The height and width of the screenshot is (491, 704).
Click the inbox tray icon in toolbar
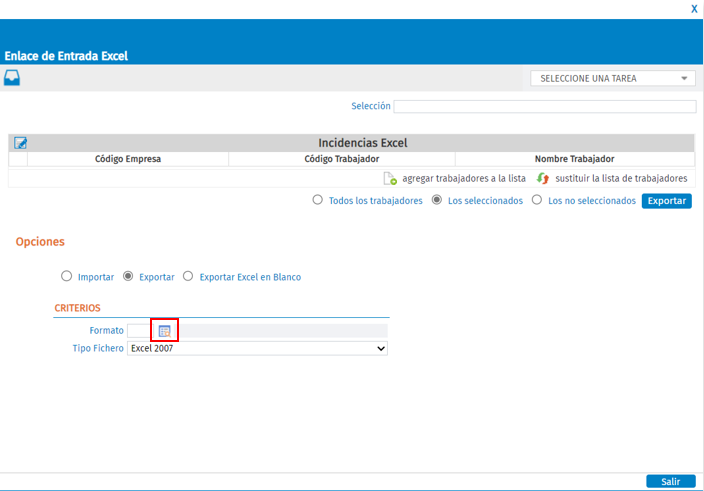(x=12, y=78)
